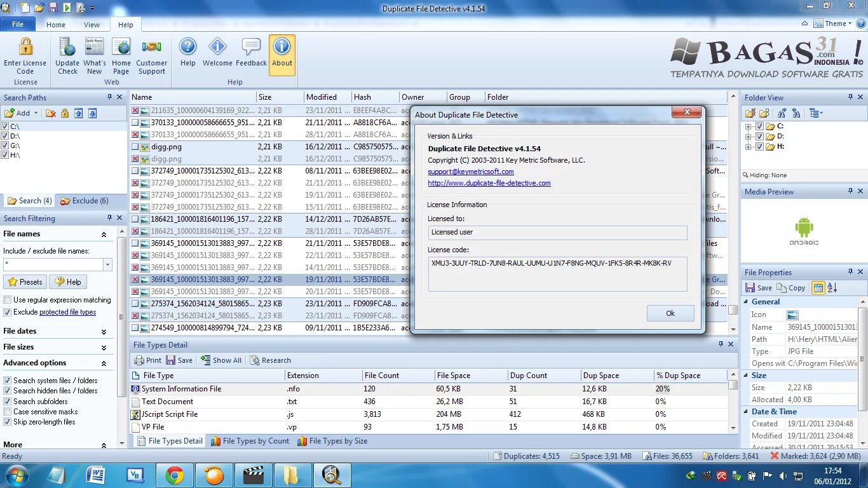Open the What's New newspaper icon
The width and height of the screenshot is (868, 488).
click(94, 47)
